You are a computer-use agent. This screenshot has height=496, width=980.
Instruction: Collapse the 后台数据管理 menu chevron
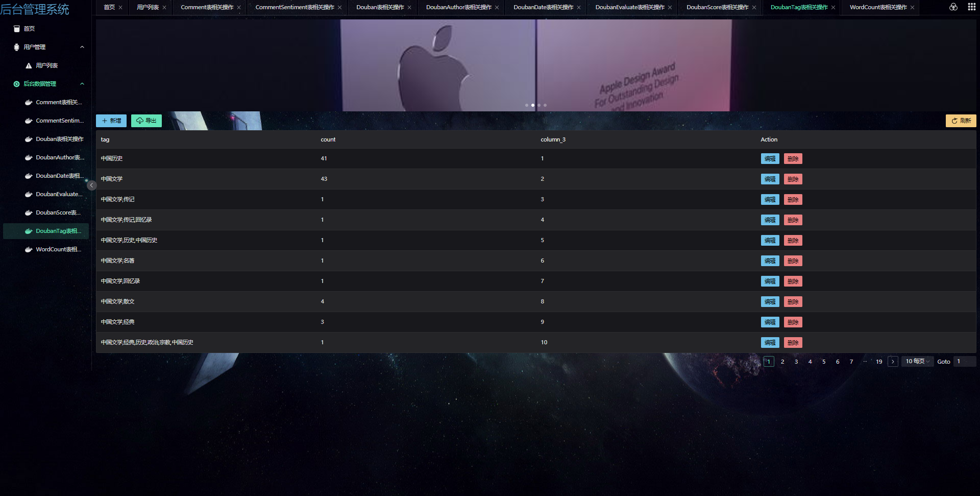point(82,84)
